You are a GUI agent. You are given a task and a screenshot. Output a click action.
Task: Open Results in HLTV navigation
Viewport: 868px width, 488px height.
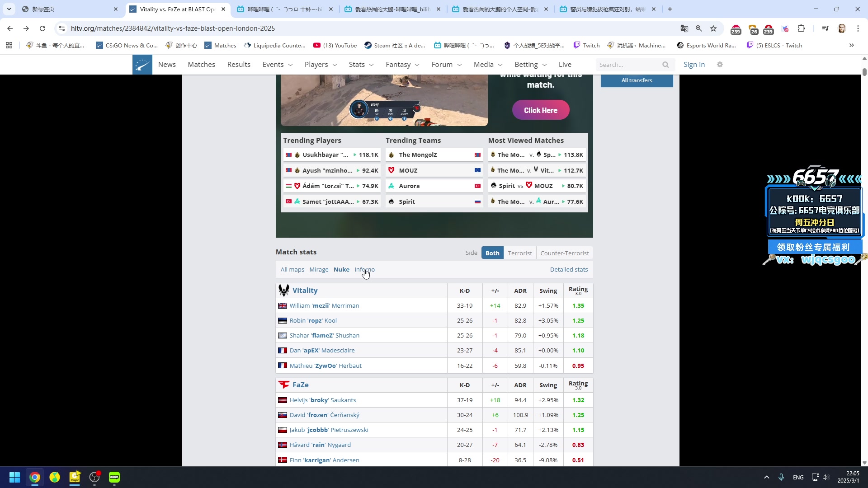point(239,65)
